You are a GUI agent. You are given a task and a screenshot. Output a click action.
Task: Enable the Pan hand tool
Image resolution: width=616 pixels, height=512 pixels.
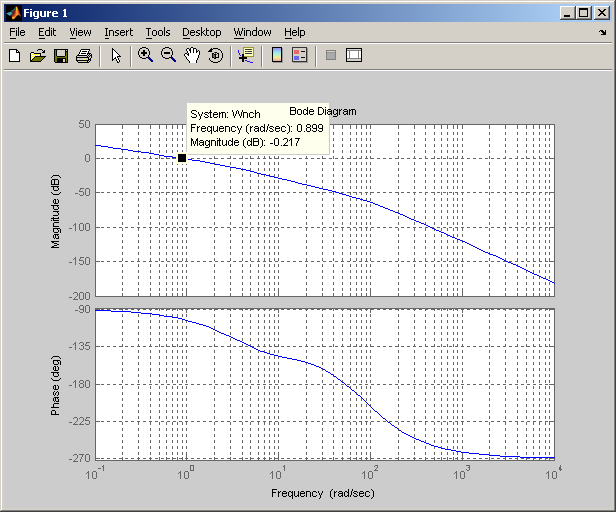[192, 56]
